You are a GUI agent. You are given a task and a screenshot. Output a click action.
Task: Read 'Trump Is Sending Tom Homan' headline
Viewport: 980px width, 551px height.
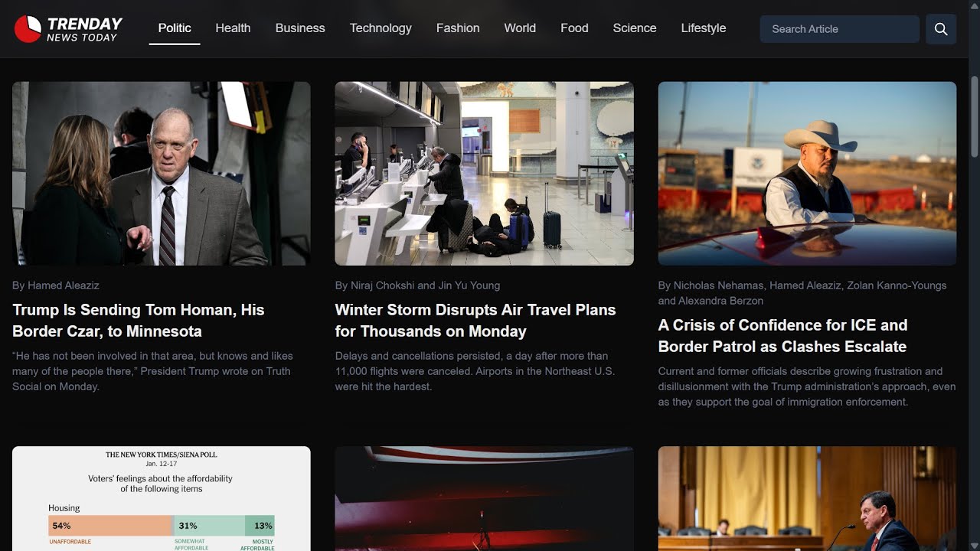click(x=139, y=321)
